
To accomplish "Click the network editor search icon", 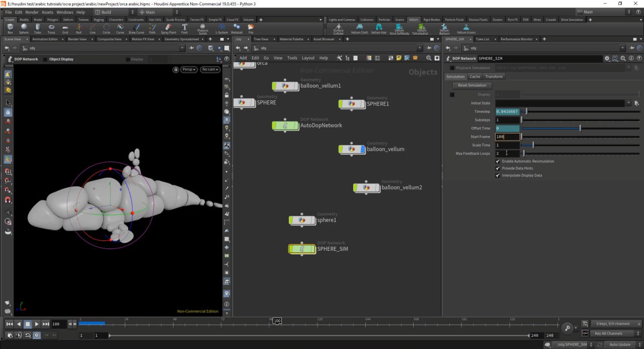I will (429, 58).
